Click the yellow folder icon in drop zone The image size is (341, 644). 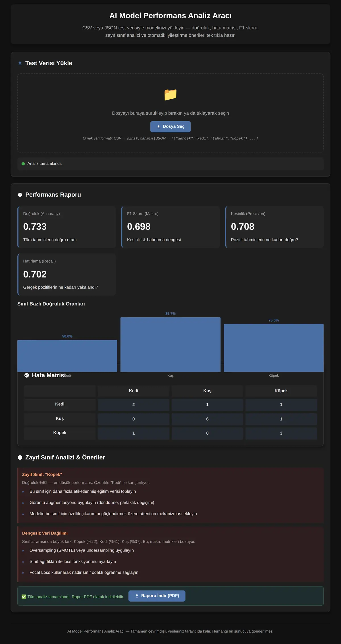click(170, 95)
